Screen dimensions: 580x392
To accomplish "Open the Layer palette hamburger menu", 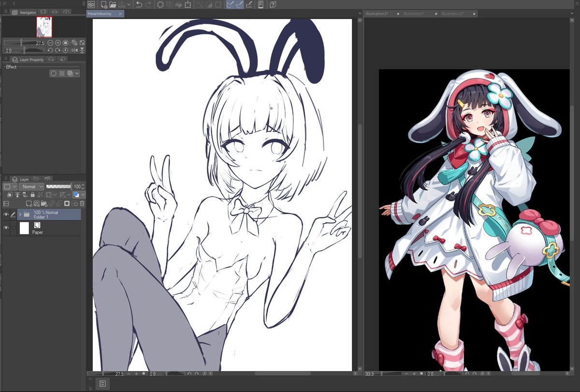I will tap(5, 179).
